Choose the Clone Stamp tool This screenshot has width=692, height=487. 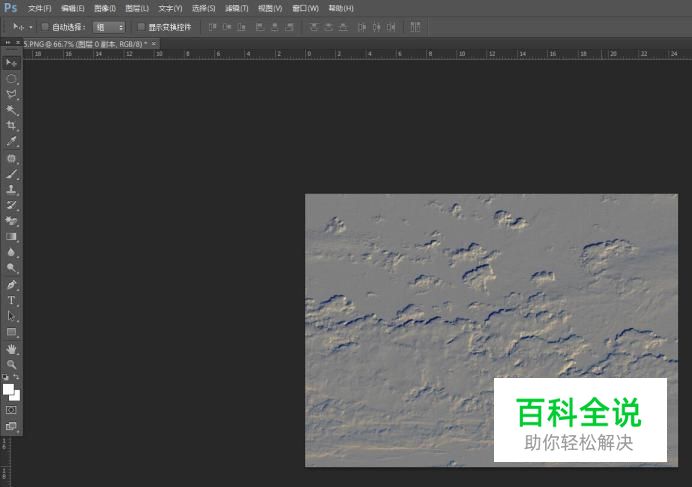click(12, 189)
